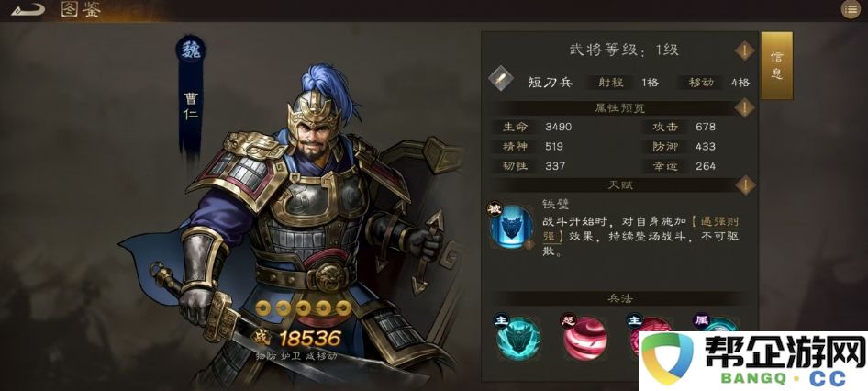Click the 物防 护卫 减移动 tags

296,355
